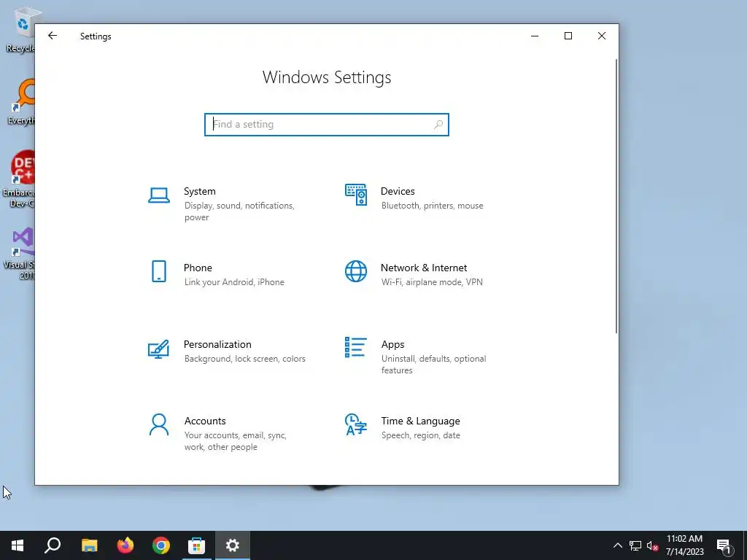Screen dimensions: 747x560
Task: Click 'Link your Android, iPhone' description
Action: pos(234,282)
